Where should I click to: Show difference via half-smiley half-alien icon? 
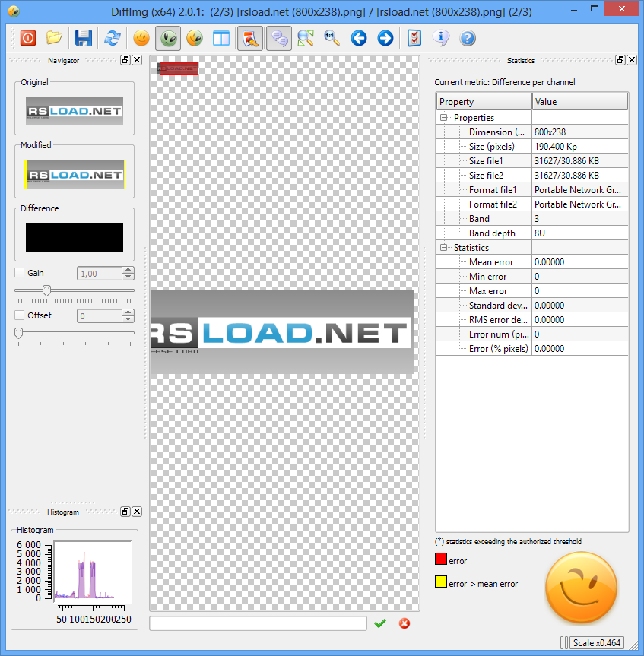(x=195, y=38)
